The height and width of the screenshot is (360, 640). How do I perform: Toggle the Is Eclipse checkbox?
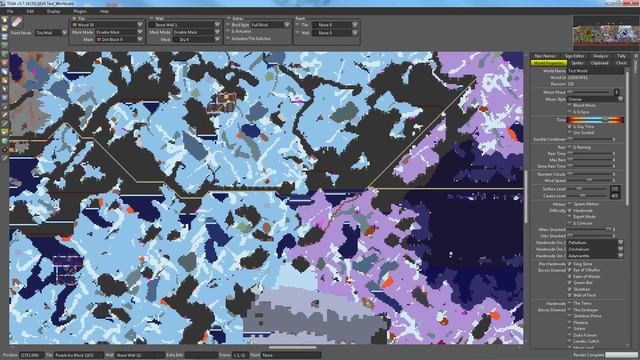click(x=570, y=111)
